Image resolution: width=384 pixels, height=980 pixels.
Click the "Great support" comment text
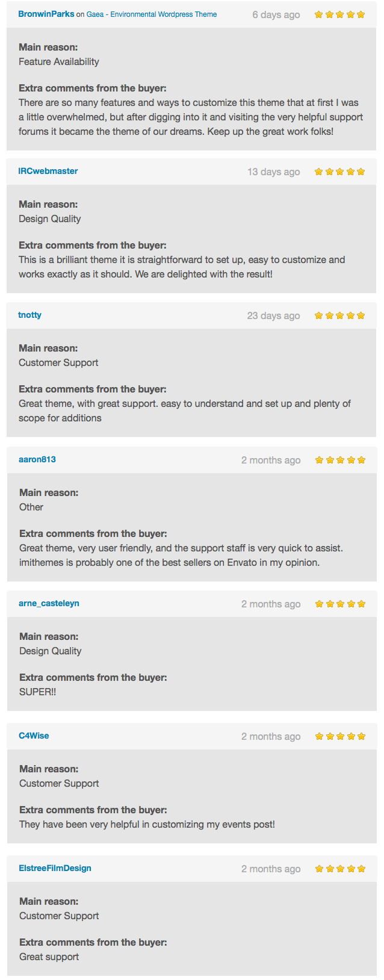tap(49, 957)
